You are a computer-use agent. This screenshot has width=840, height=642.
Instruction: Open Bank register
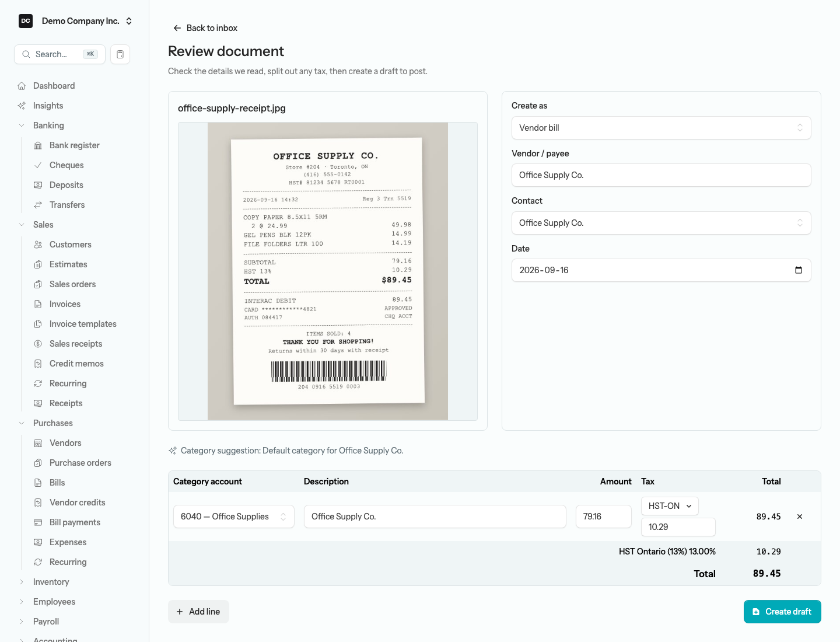74,145
